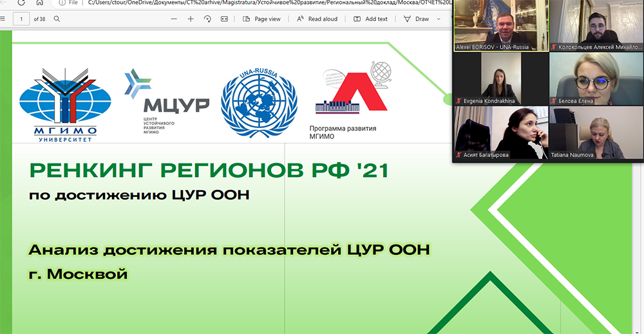This screenshot has height=334, width=644.
Task: Select Белова Елена's video tile
Action: point(596,79)
